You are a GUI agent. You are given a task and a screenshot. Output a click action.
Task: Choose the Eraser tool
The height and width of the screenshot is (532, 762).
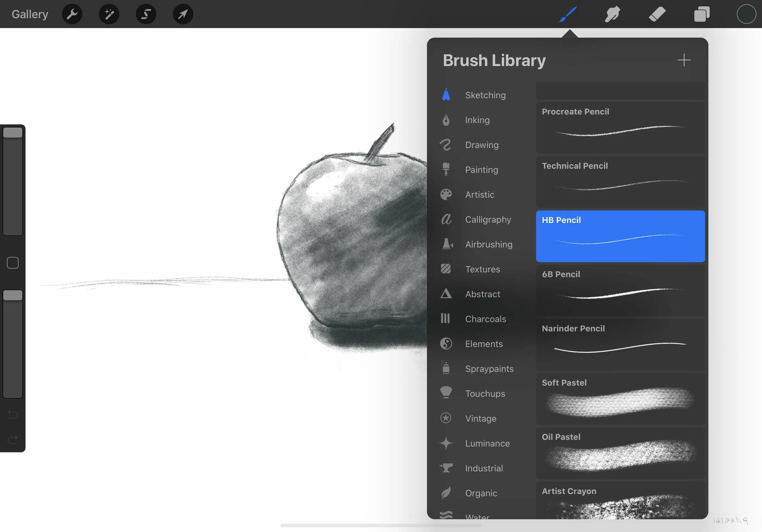click(x=657, y=14)
